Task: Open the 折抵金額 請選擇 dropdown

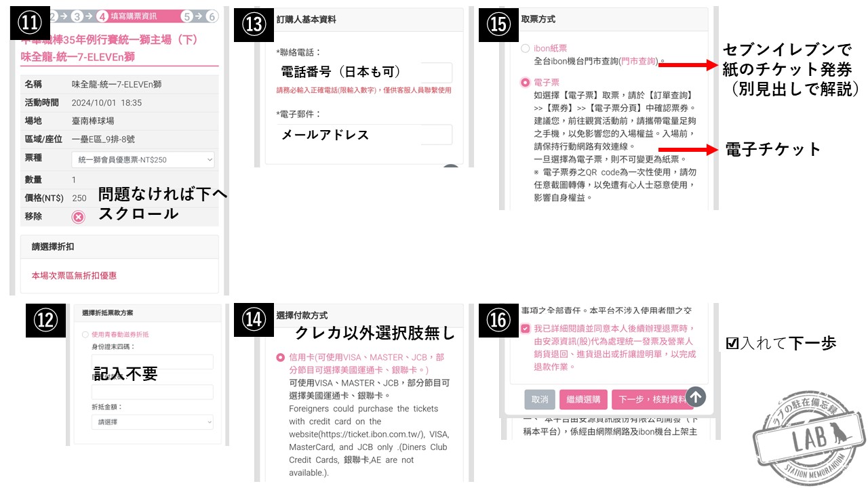Action: point(153,422)
